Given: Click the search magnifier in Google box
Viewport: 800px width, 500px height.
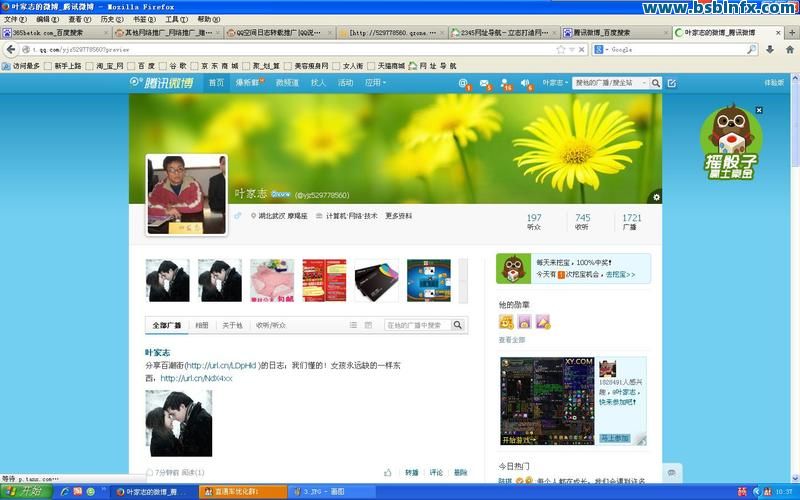Looking at the screenshot, I should click(x=752, y=49).
